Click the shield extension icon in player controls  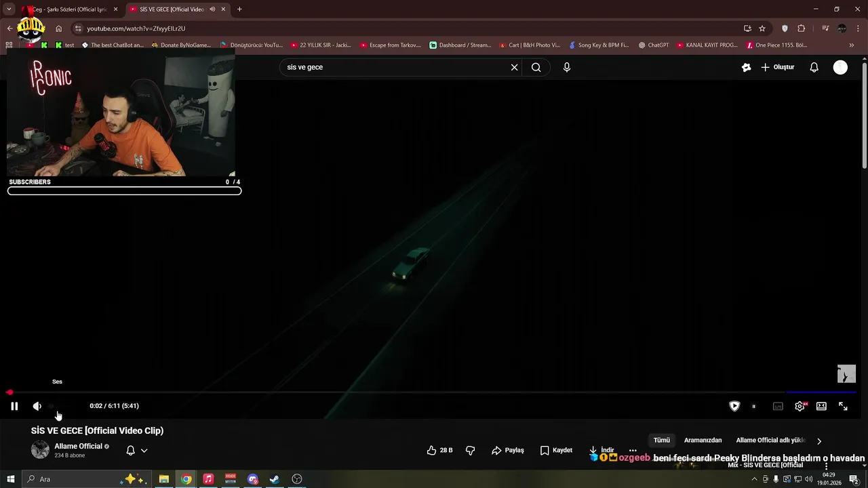click(734, 406)
